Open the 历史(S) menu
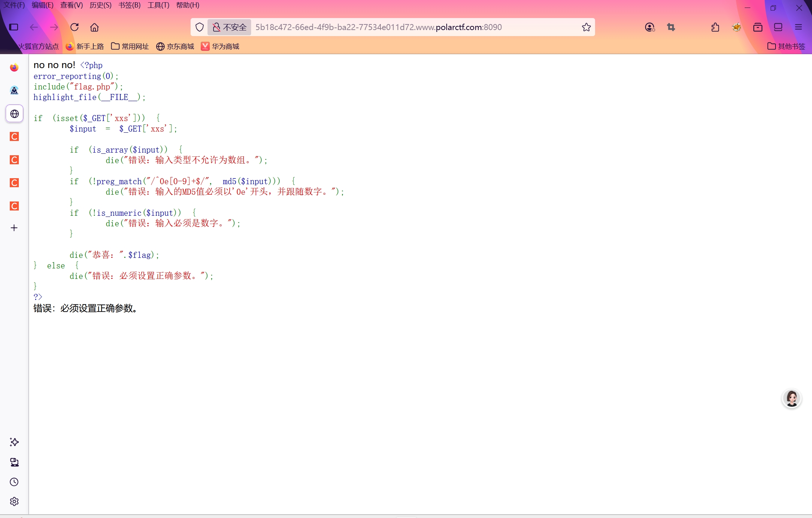Screen dimensions: 812x518 (x=100, y=5)
